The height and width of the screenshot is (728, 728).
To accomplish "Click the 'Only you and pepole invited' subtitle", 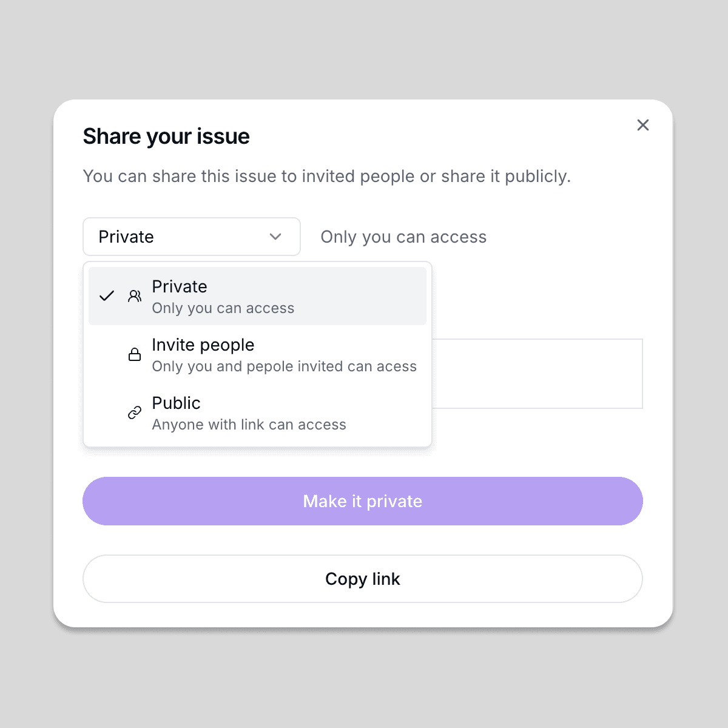I will [x=284, y=366].
